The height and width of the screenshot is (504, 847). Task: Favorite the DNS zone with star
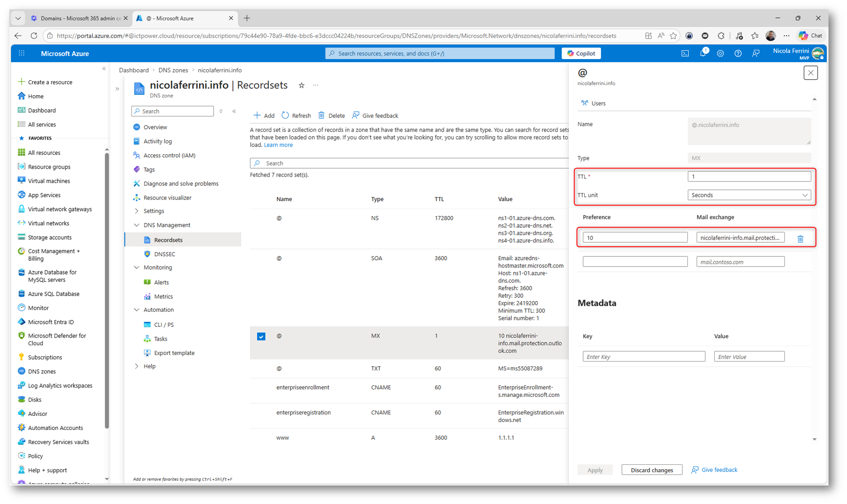[x=301, y=85]
